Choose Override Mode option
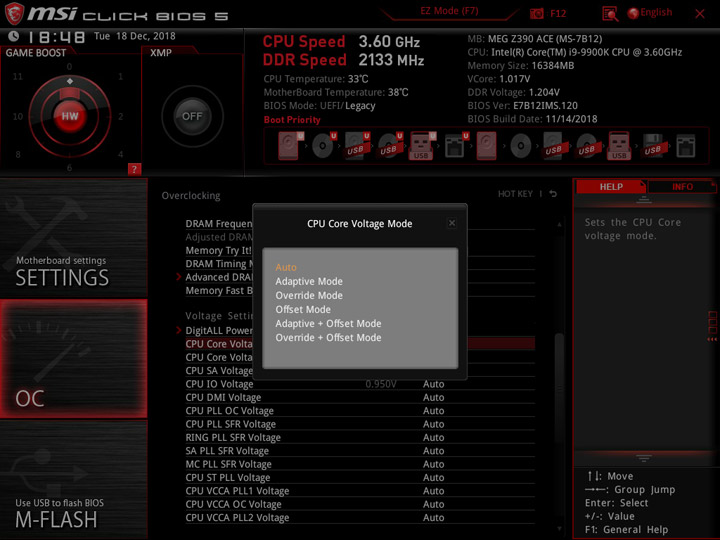Screen dimensions: 720x540 [x=309, y=296]
